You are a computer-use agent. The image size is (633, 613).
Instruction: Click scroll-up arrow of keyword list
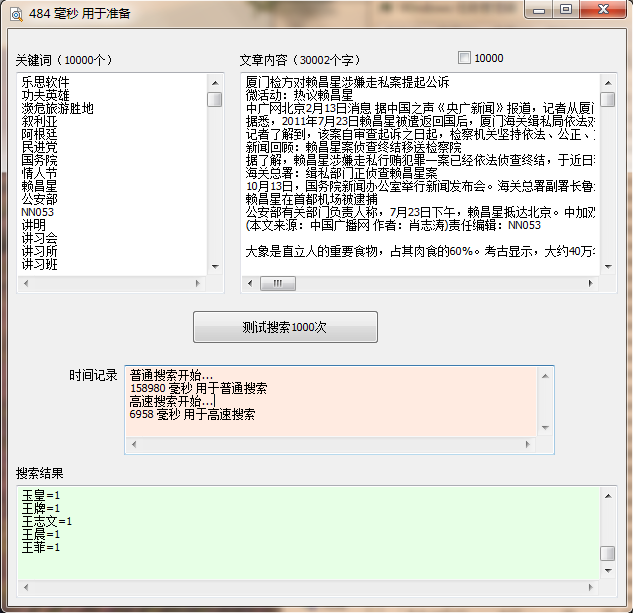(x=215, y=83)
